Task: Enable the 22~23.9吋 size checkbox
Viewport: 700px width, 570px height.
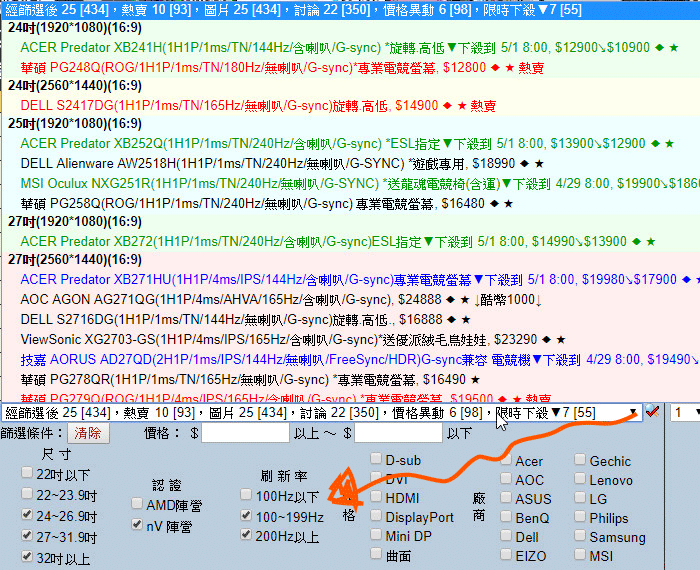Action: (x=27, y=493)
